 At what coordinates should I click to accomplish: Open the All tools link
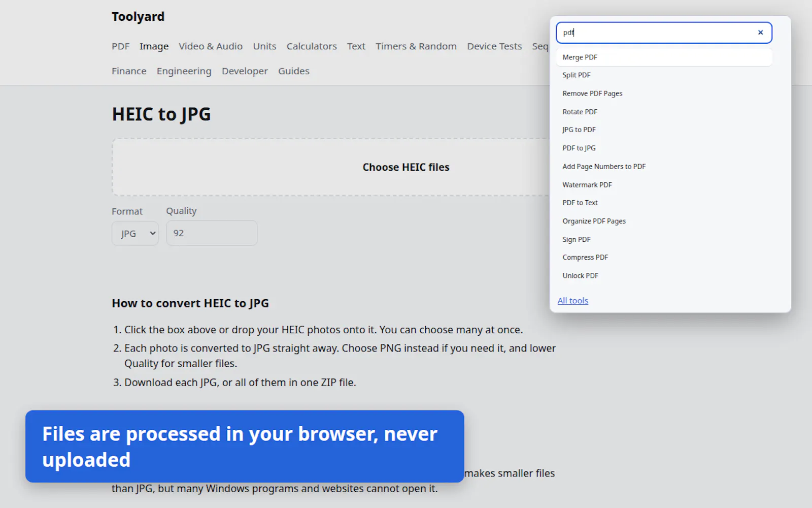click(x=573, y=301)
